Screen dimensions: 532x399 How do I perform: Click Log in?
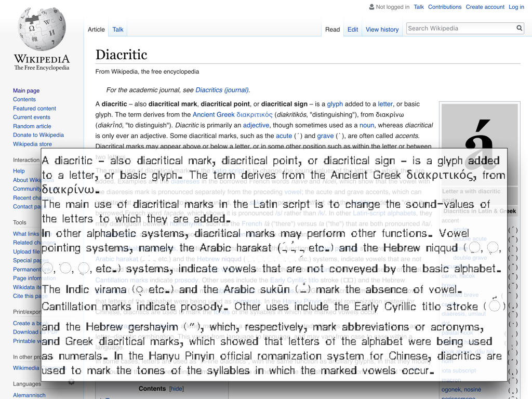(516, 7)
